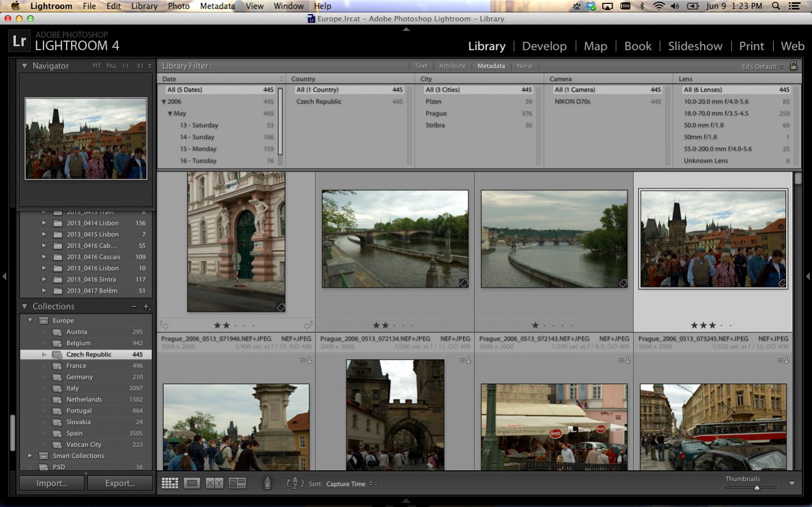This screenshot has height=507, width=812.
Task: Open Compare view (X|Y) icon
Action: (x=214, y=483)
